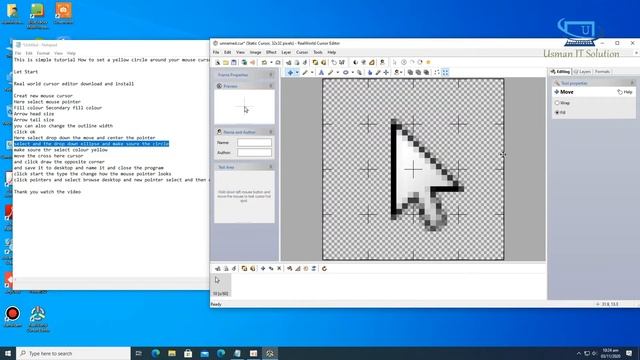
Task: Click the Help link in Tool properties
Action: point(625,92)
